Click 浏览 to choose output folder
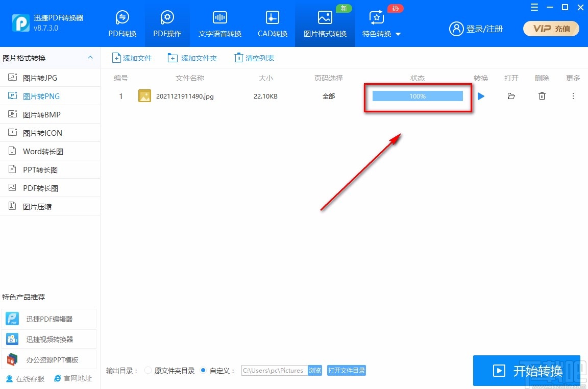 coord(315,371)
